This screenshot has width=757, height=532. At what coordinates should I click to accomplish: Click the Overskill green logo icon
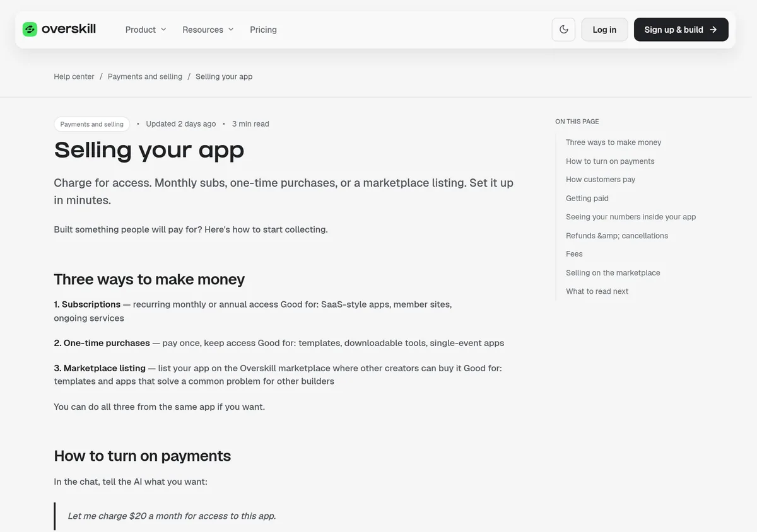coord(30,29)
